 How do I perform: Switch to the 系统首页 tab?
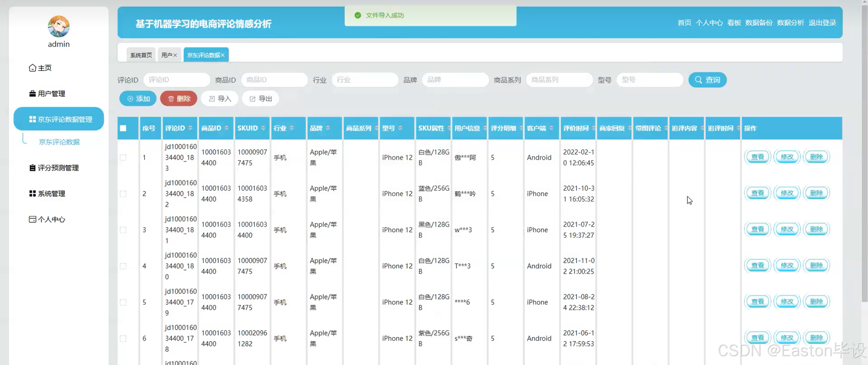(x=141, y=55)
